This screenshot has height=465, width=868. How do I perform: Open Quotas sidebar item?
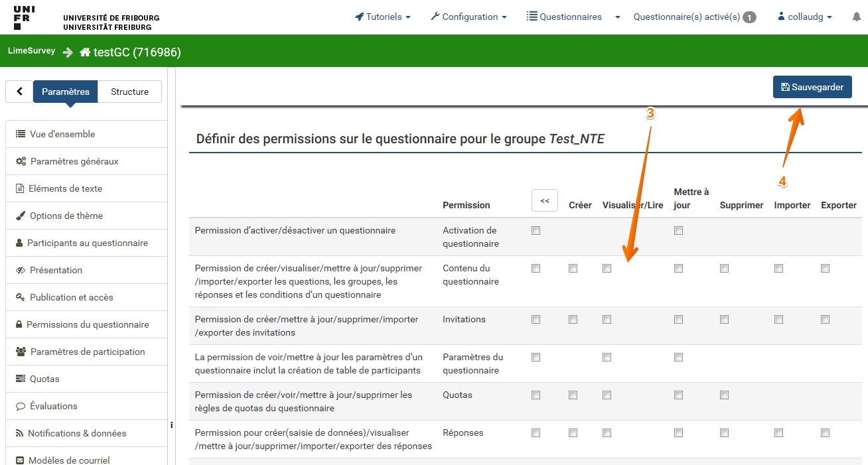pyautogui.click(x=86, y=379)
